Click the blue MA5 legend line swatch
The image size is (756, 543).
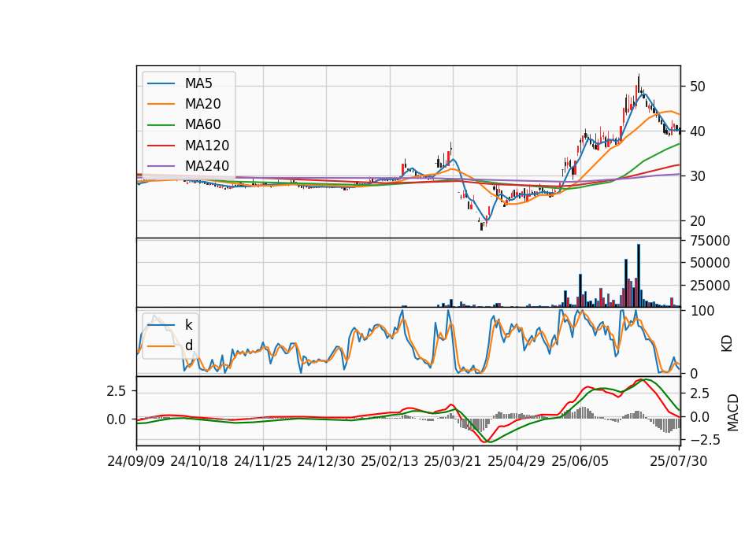point(161,83)
